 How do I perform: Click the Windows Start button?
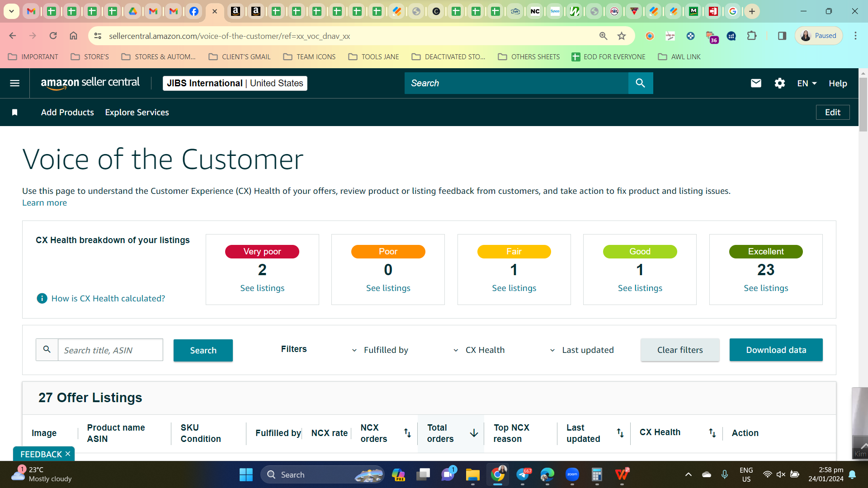[x=246, y=474]
